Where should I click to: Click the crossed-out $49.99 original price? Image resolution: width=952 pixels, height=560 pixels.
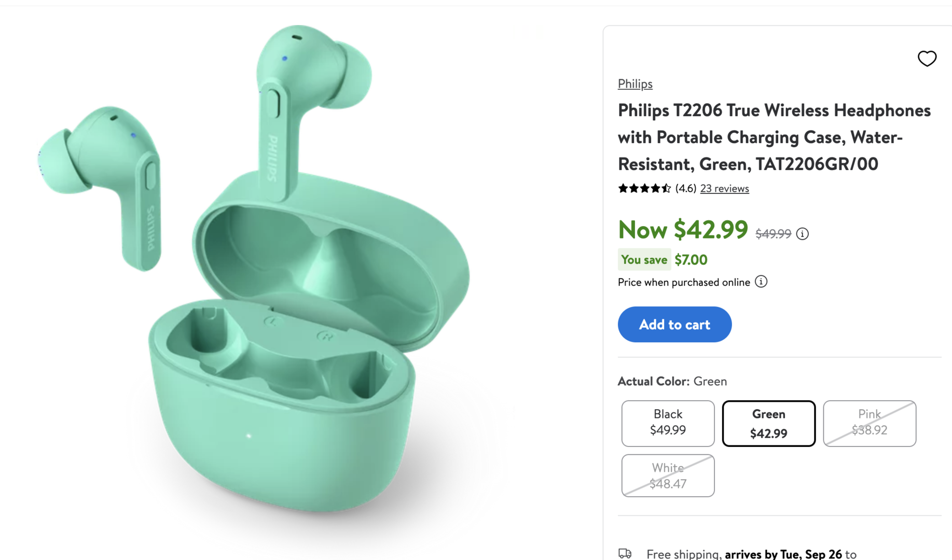[x=773, y=234]
